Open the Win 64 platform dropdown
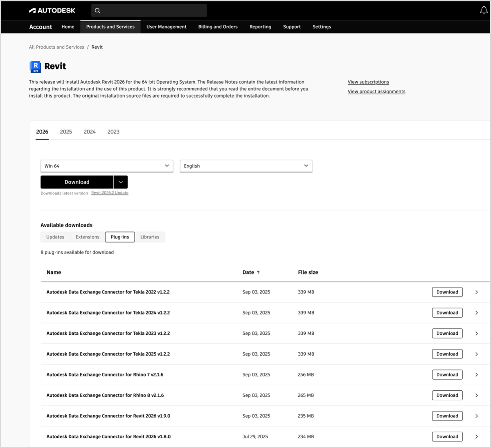491x448 pixels. point(107,166)
